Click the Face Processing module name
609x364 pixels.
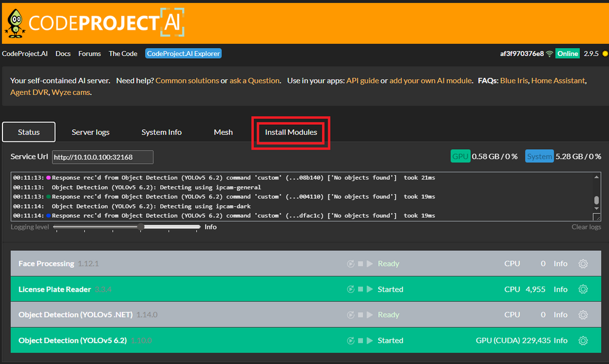tap(46, 264)
